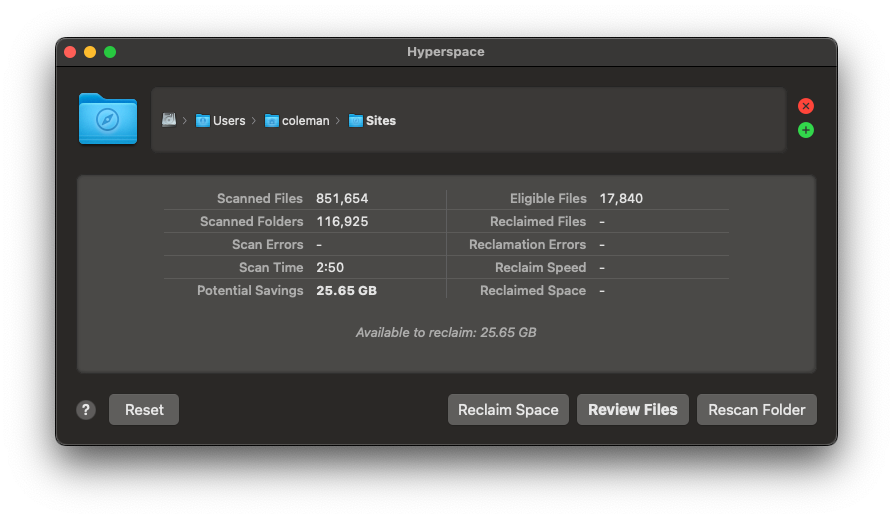Select the Scanned Files value 851,654
This screenshot has width=893, height=519.
[342, 198]
